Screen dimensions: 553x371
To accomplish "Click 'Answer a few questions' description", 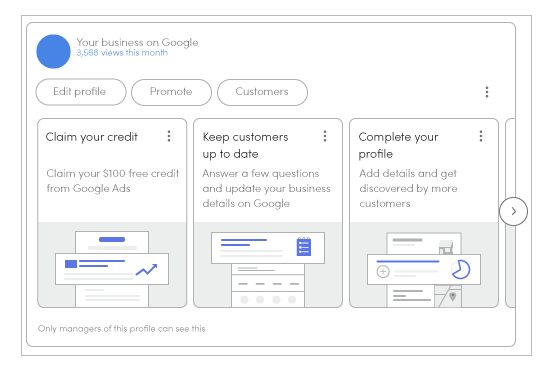I will pyautogui.click(x=267, y=188).
